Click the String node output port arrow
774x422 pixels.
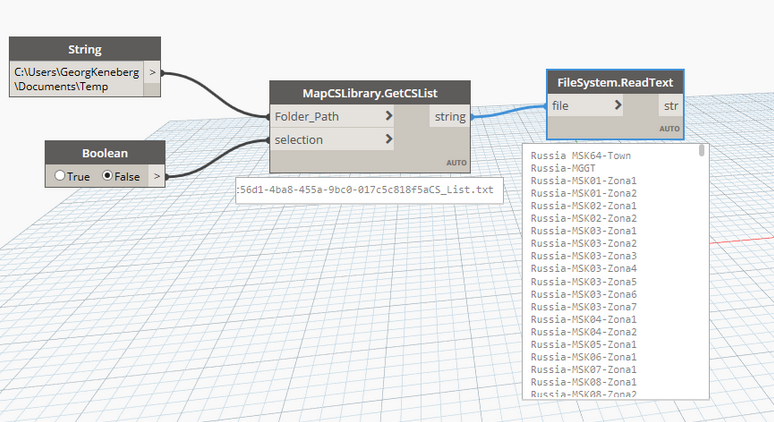[x=152, y=73]
